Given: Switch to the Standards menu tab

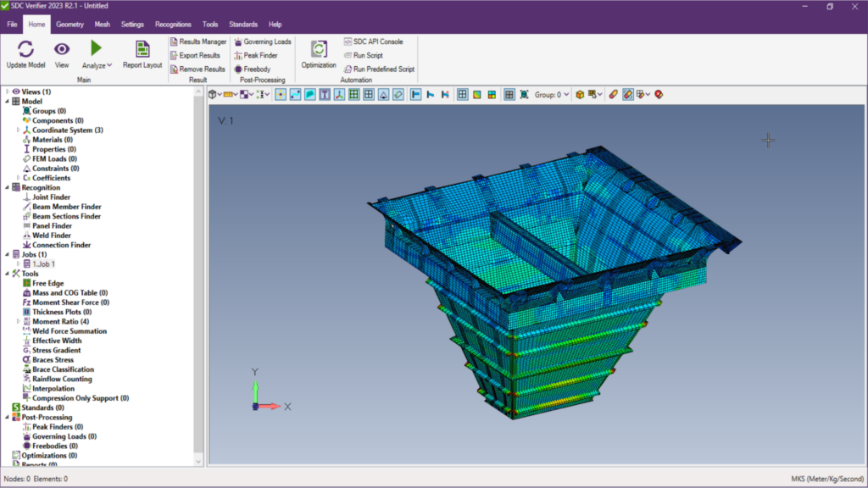Looking at the screenshot, I should pos(243,25).
